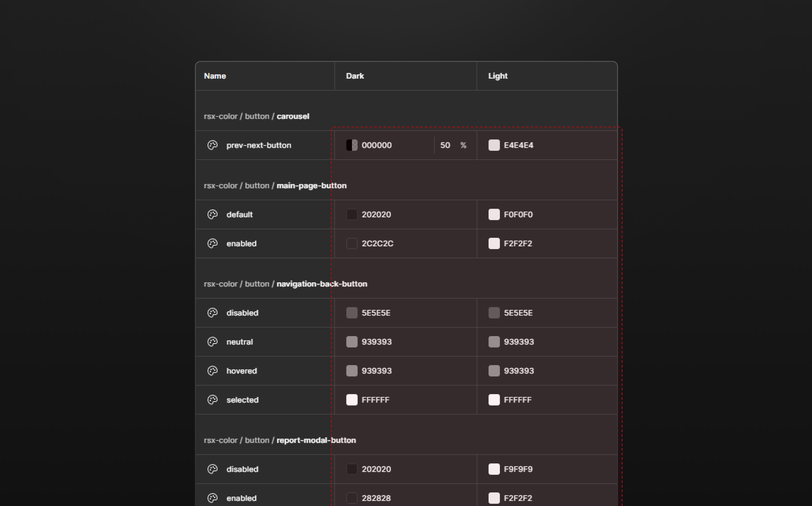
Task: Click the palette icon beside report-modal-button disabled
Action: pos(212,469)
